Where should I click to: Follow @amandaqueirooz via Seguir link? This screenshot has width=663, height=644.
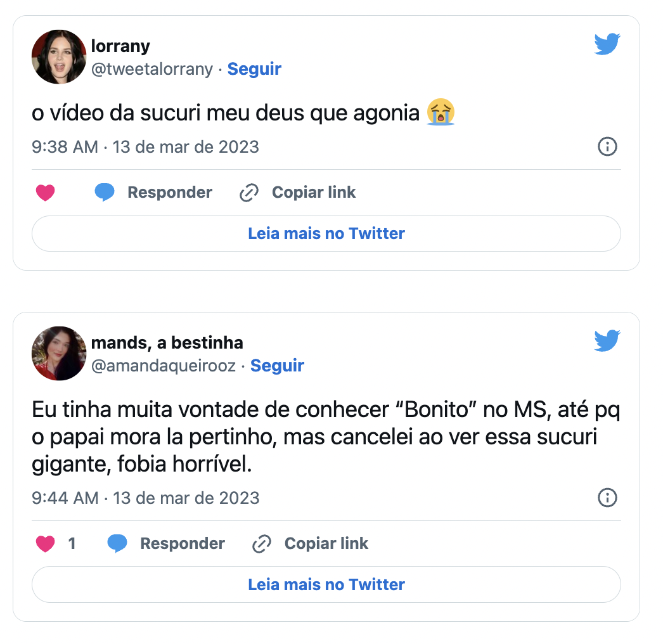tap(277, 366)
